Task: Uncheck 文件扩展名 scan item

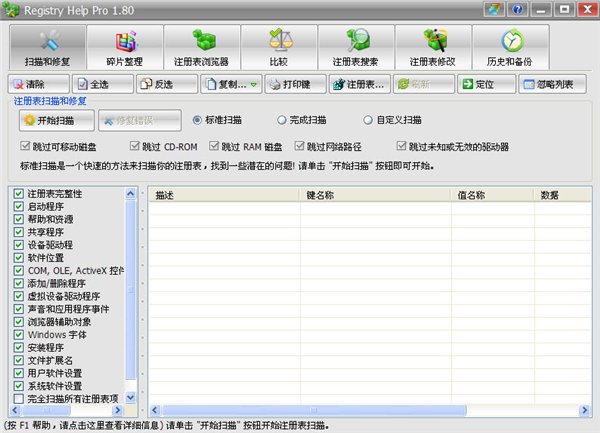Action: pyautogui.click(x=18, y=360)
